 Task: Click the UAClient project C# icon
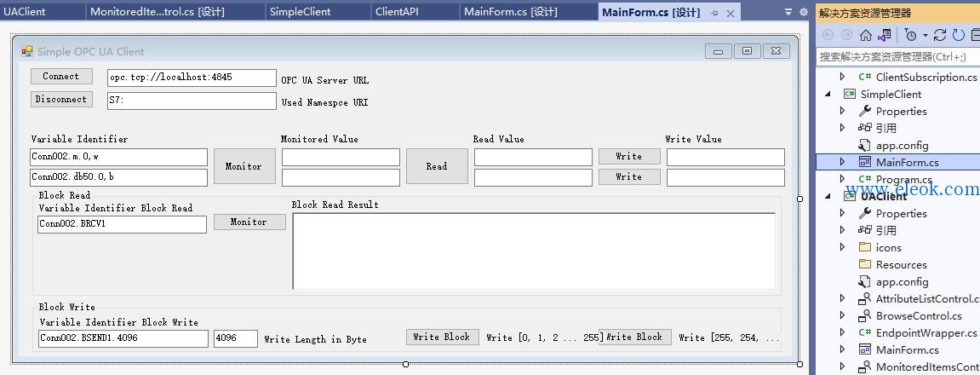[850, 196]
